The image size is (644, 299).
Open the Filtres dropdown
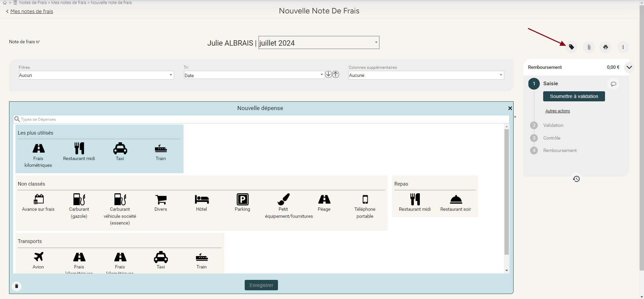96,75
